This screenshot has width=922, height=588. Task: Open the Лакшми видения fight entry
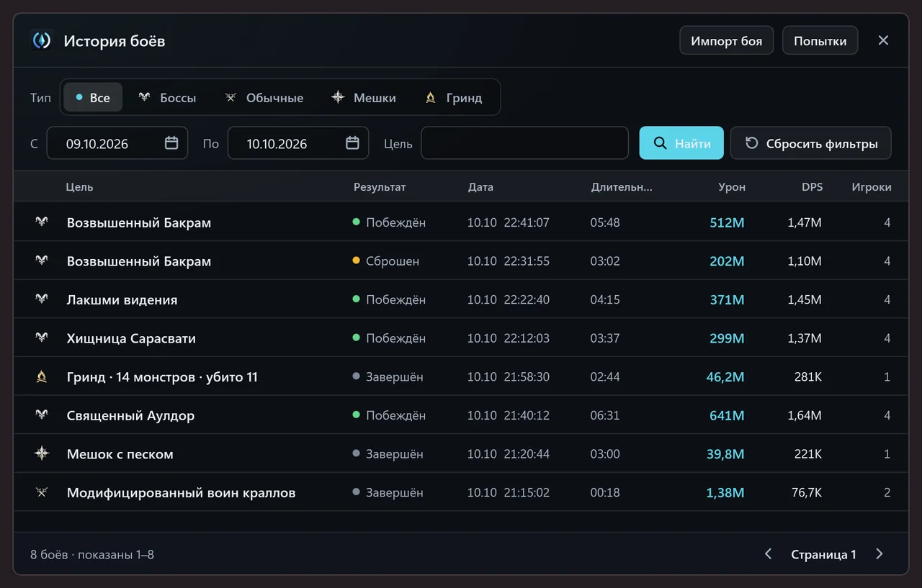click(x=461, y=299)
